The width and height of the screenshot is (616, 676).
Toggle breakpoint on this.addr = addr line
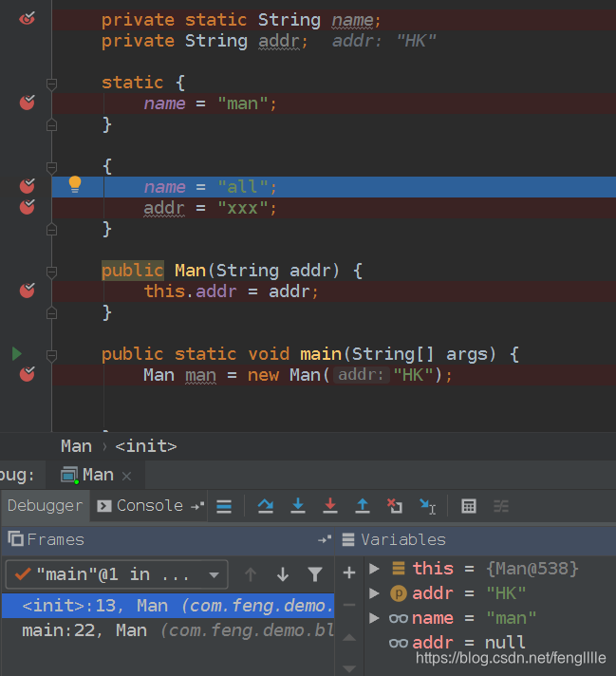pyautogui.click(x=28, y=291)
